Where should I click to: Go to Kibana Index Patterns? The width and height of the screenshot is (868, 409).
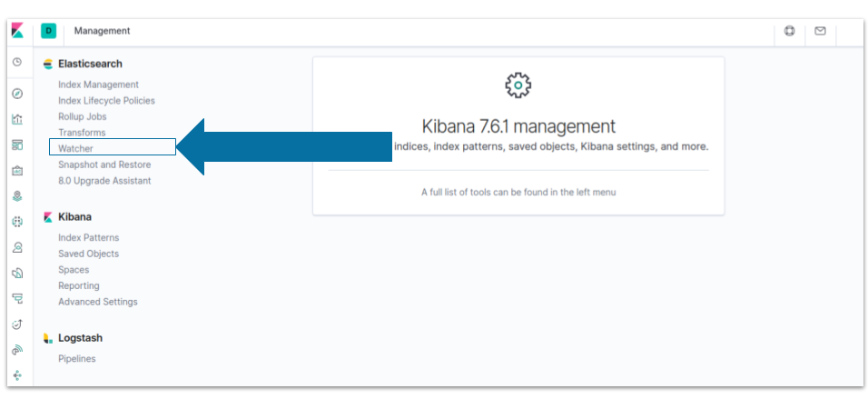pos(89,238)
